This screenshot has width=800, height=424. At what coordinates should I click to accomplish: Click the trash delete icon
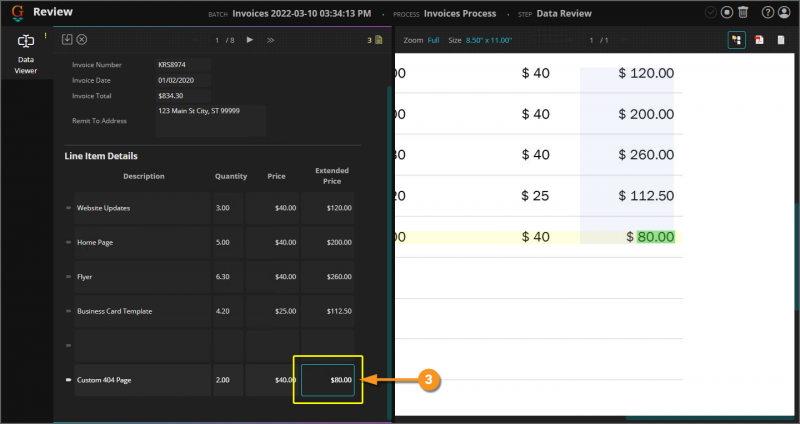click(x=743, y=12)
